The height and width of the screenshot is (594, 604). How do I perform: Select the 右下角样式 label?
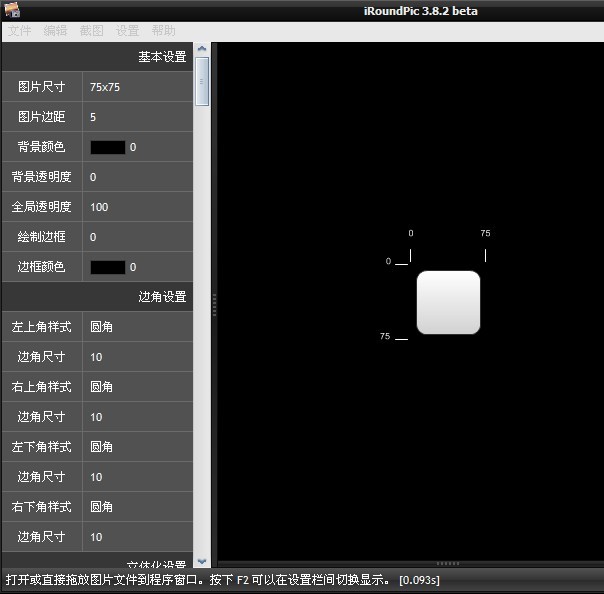click(42, 507)
